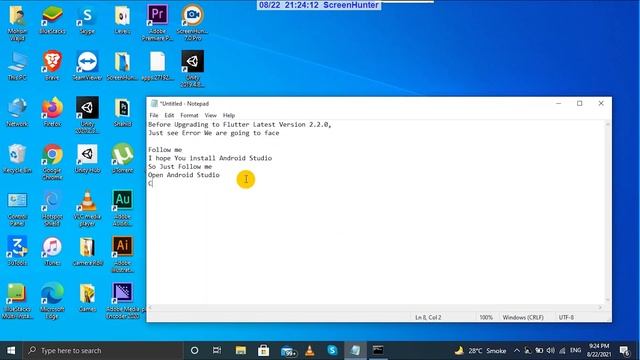Open File Explorer from the taskbar
Viewport: 640px width, 360px height.
pos(240,350)
